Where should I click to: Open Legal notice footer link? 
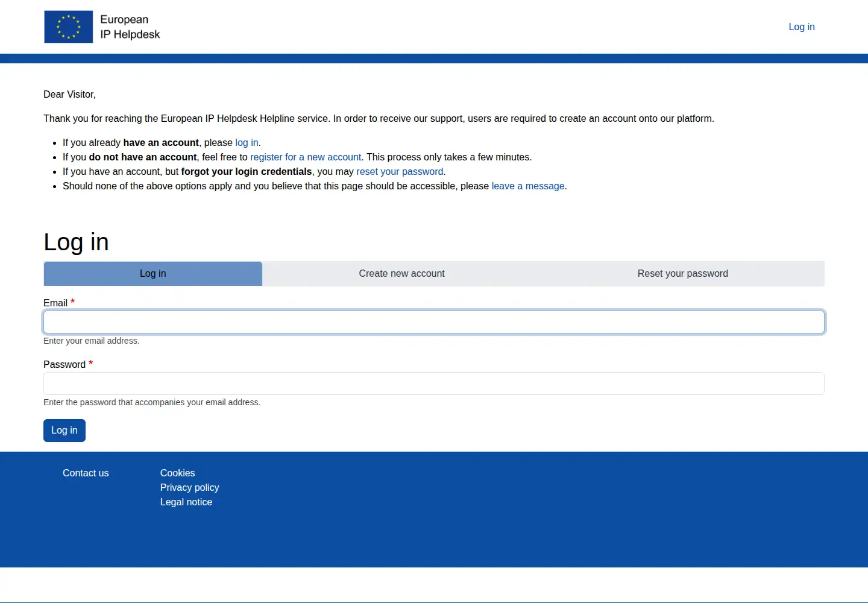186,502
